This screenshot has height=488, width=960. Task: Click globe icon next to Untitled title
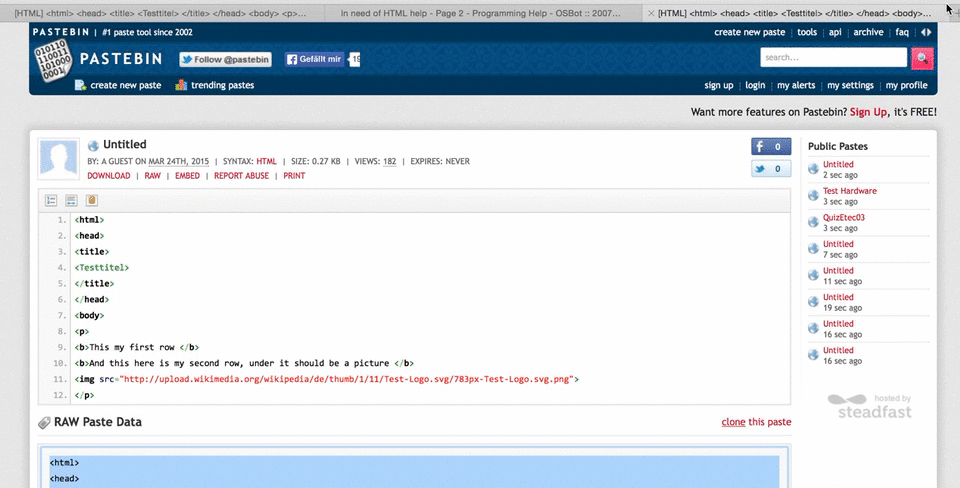point(93,146)
